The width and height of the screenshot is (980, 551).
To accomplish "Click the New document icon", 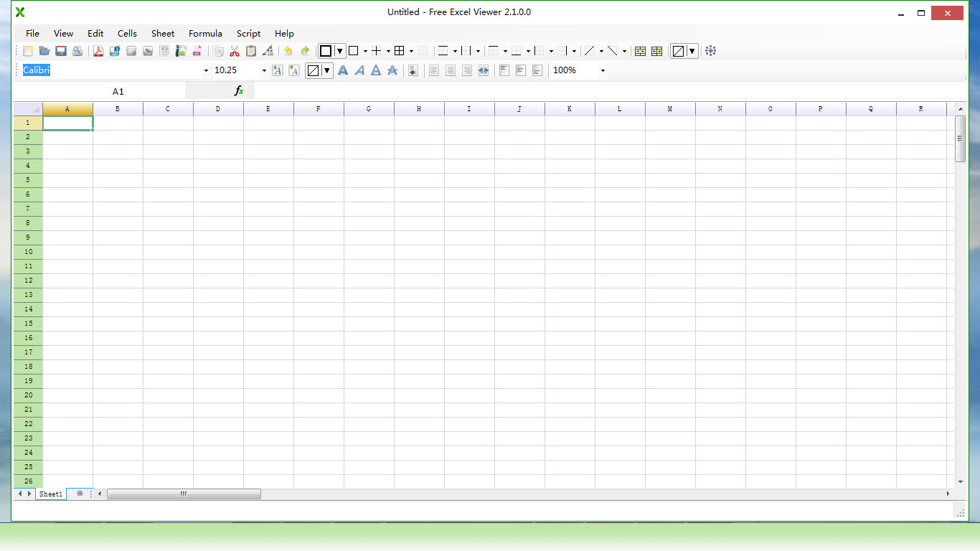I will click(28, 51).
